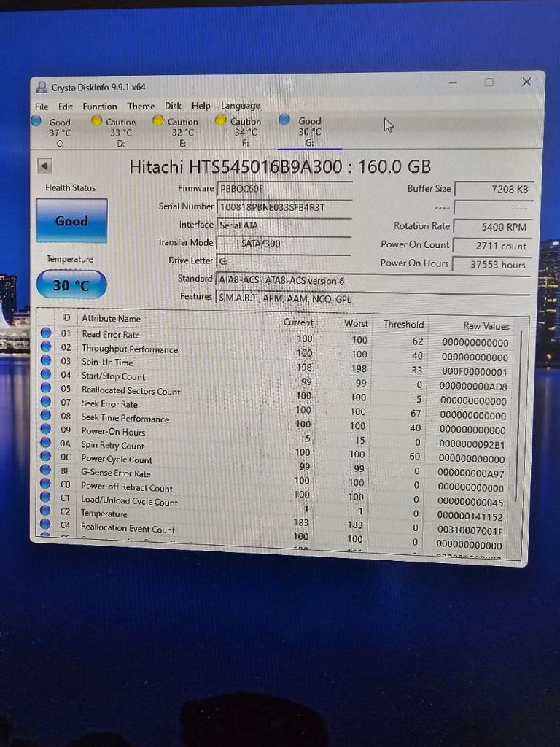
Task: Click the Serial Number field
Action: tap(284, 206)
